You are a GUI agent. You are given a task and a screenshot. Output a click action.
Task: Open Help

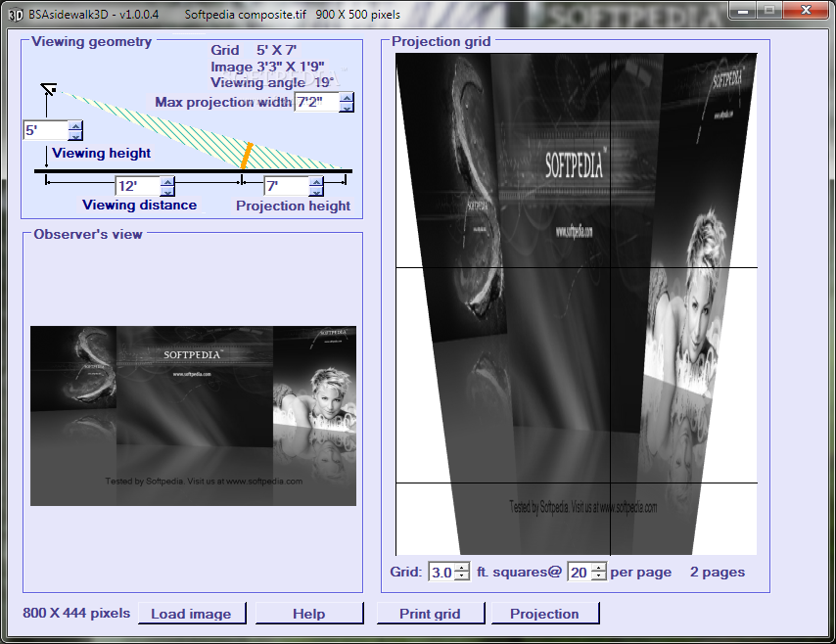click(x=308, y=614)
